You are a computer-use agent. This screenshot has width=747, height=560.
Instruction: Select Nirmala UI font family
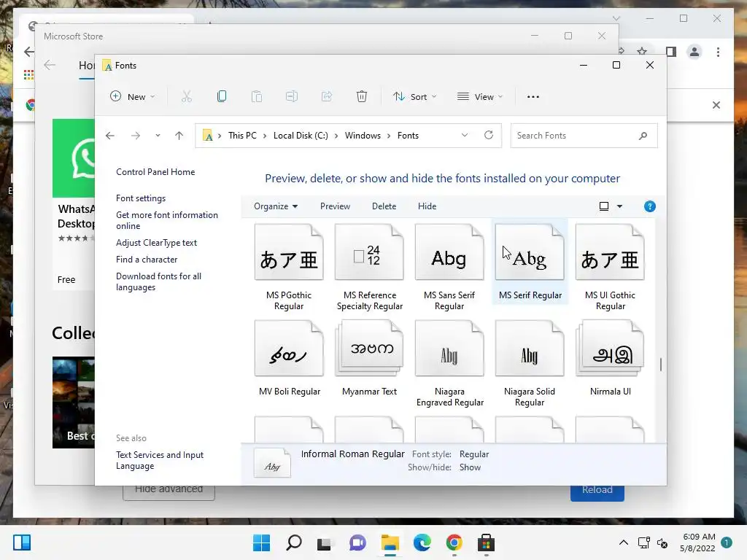pyautogui.click(x=610, y=359)
